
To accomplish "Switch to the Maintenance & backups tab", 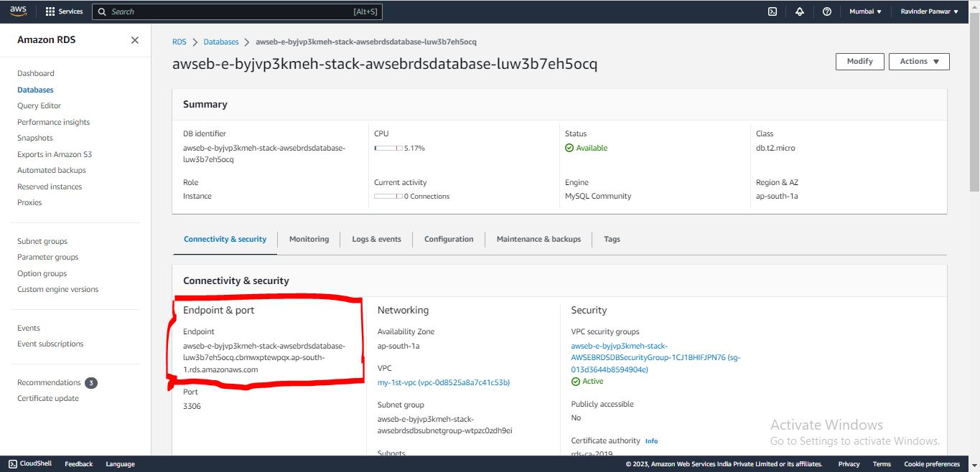I will point(538,239).
